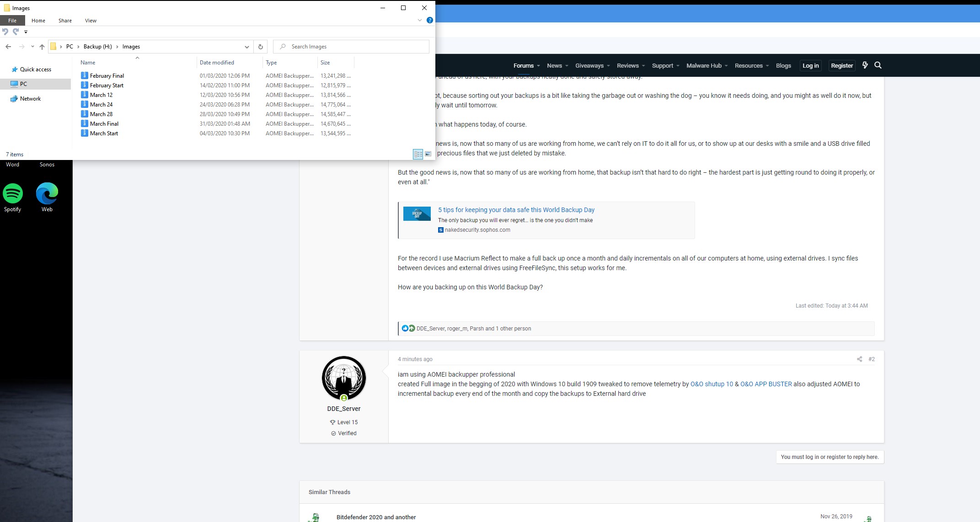The image size is (980, 522).
Task: Open Spotify from the desktop
Action: (13, 194)
